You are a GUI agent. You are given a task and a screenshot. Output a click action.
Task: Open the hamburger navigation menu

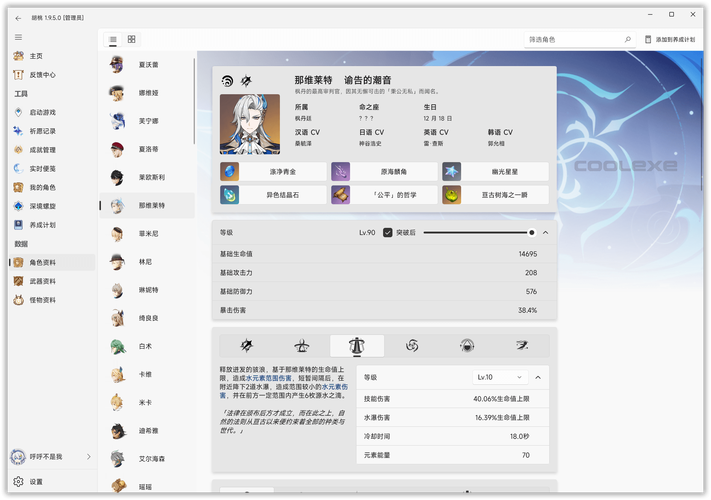point(18,37)
